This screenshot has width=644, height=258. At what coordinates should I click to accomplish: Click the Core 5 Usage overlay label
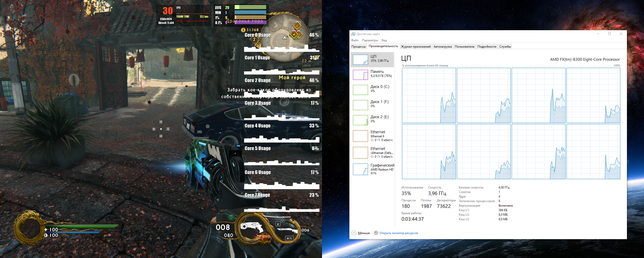click(x=258, y=148)
